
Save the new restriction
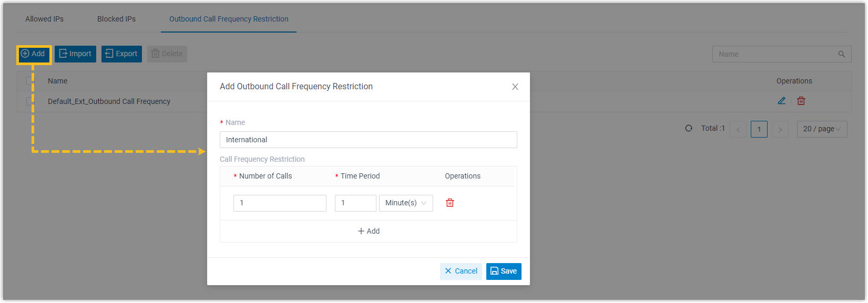click(x=504, y=271)
